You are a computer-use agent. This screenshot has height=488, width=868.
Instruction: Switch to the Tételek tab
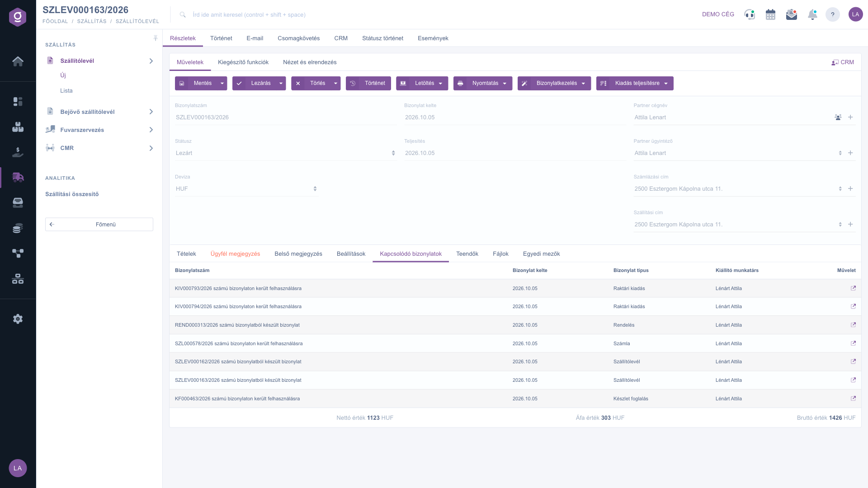click(x=186, y=254)
